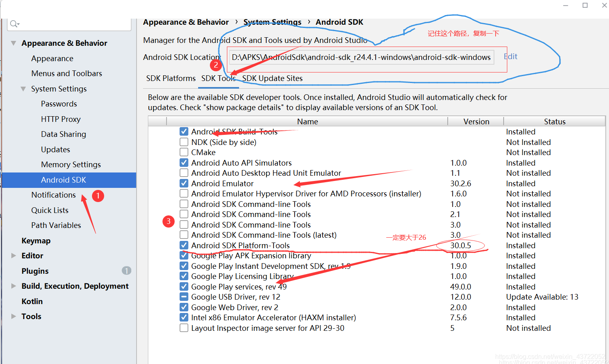Open Path Variables settings
This screenshot has width=609, height=364.
[56, 225]
